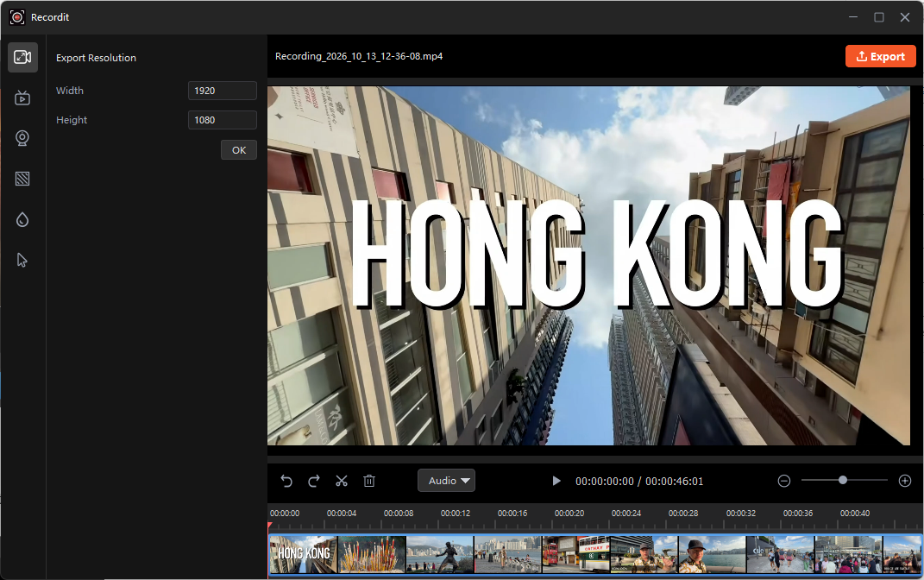Play the video preview
924x580 pixels.
[556, 481]
